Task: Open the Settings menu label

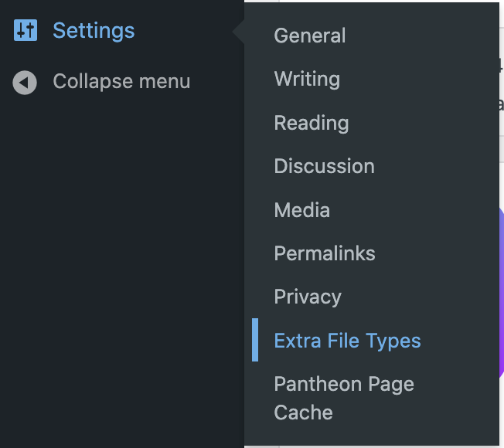Action: pyautogui.click(x=94, y=30)
